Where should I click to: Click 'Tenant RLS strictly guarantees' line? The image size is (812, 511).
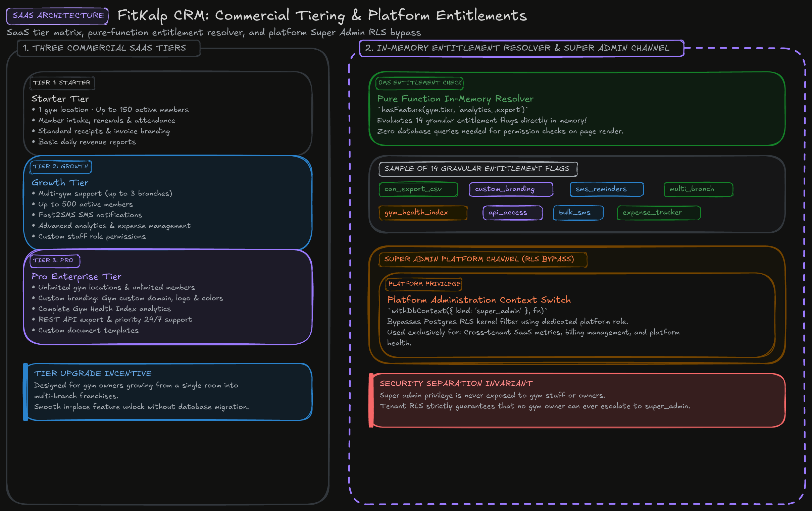tap(535, 406)
